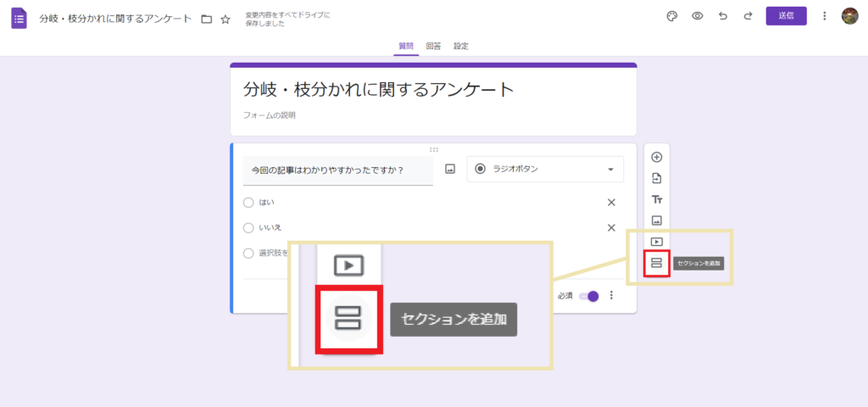868x407 pixels.
Task: Open the Google account avatar
Action: click(x=849, y=16)
